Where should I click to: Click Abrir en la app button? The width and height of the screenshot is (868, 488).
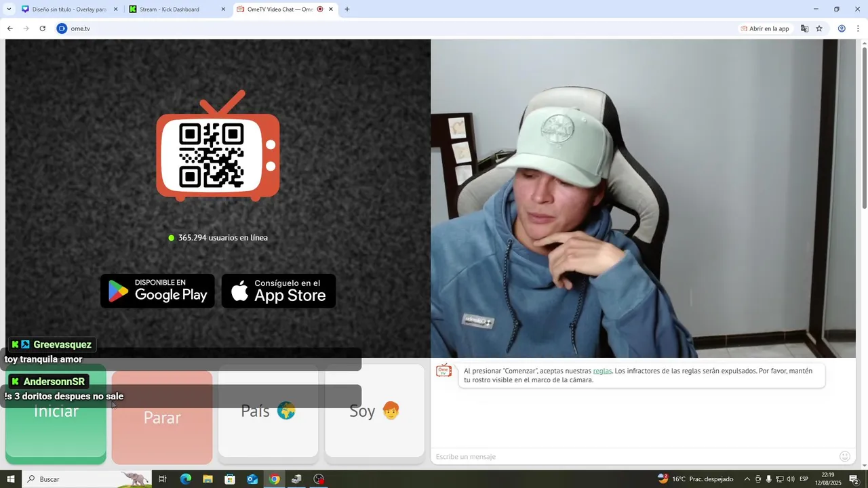coord(766,28)
